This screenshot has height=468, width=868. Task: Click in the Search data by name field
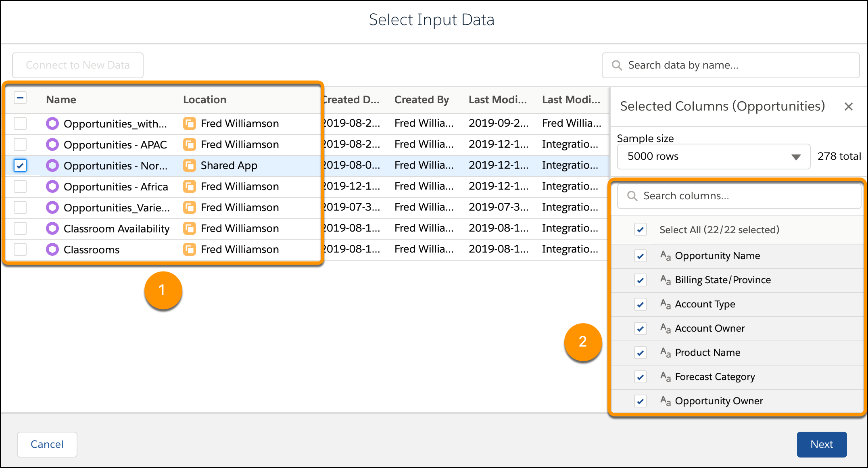tap(730, 65)
